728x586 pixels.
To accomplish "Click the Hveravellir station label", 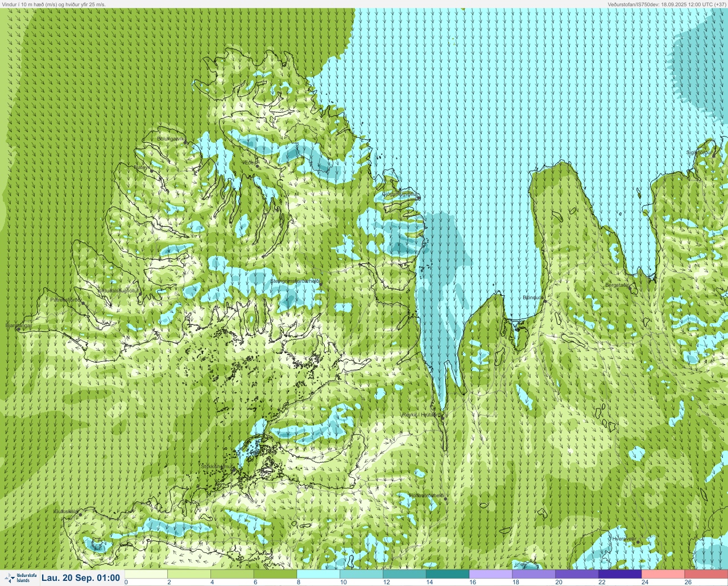I will point(624,539).
